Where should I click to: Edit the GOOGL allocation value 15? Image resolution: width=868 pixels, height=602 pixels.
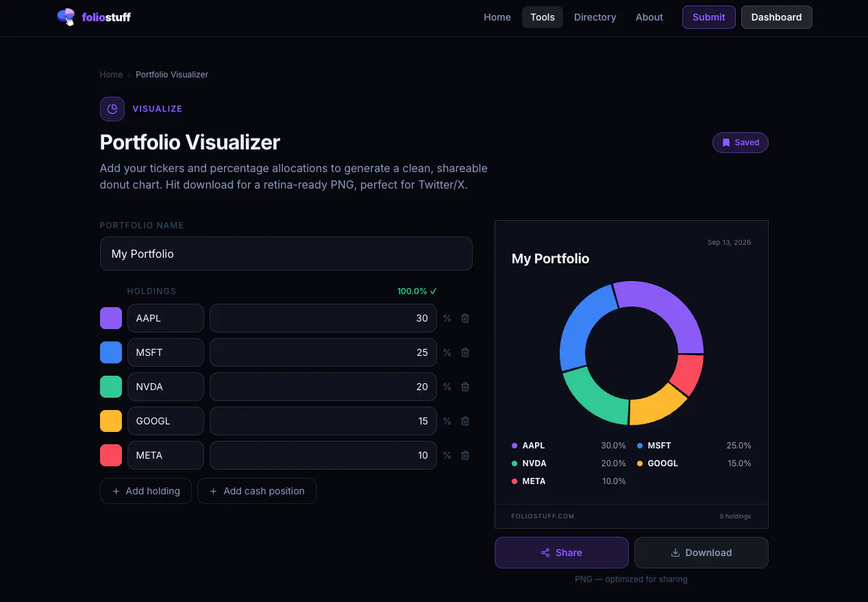[x=323, y=421]
